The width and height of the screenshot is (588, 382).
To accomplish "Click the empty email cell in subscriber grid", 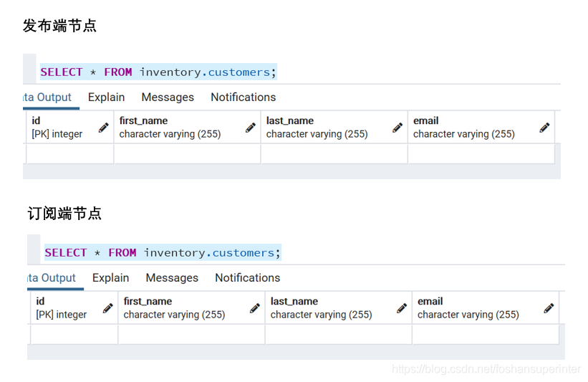I will coord(485,335).
